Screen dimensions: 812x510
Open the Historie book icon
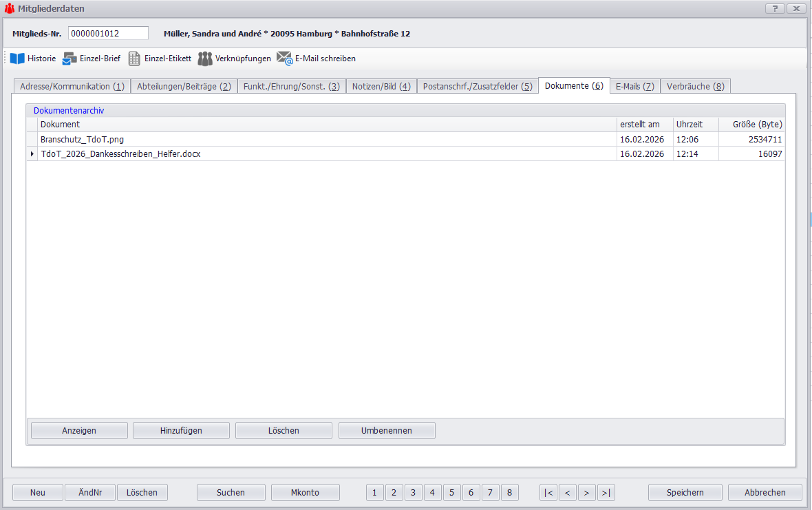point(17,59)
